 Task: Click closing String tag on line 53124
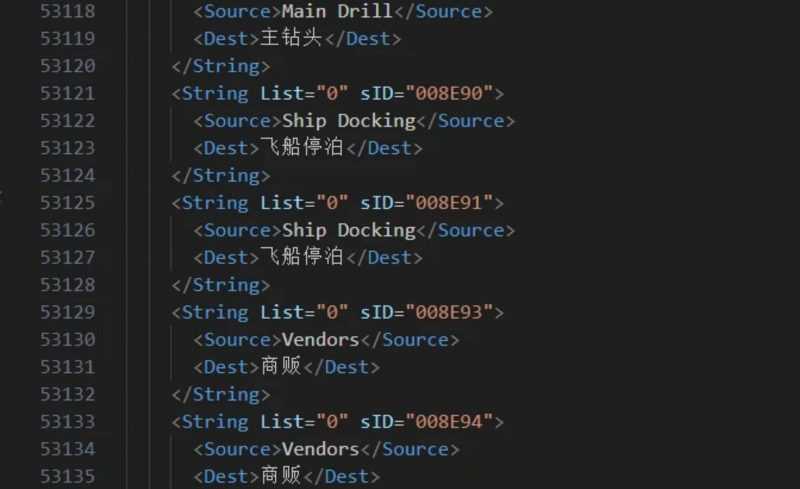(220, 176)
